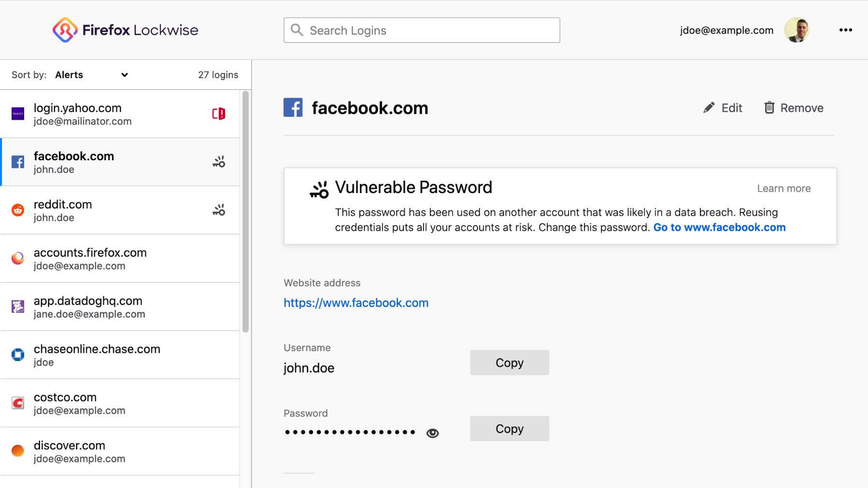Follow the 'Go to www.facebook.com' link
The height and width of the screenshot is (488, 868).
click(719, 227)
